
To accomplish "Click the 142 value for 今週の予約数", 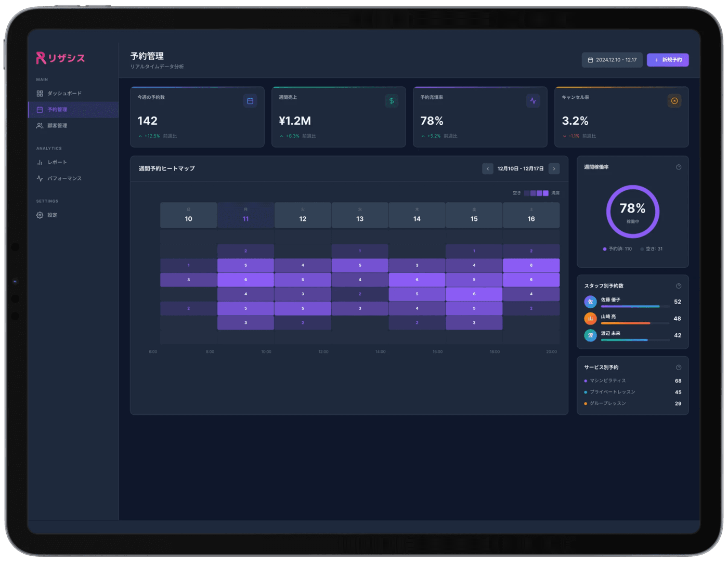I will pos(147,121).
